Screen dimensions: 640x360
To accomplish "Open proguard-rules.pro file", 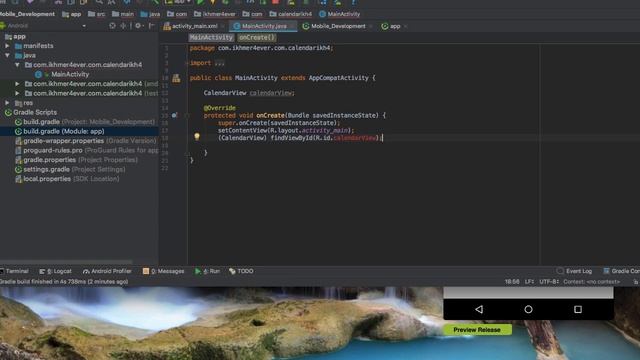I will click(x=87, y=150).
